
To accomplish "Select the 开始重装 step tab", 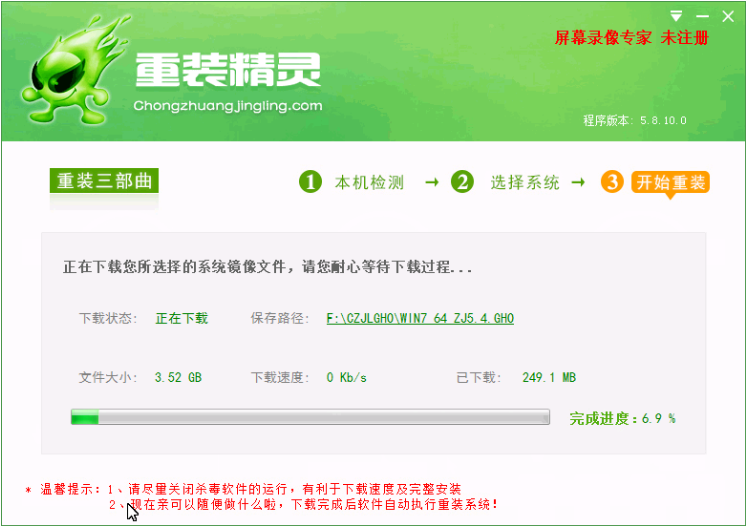I will pos(670,183).
